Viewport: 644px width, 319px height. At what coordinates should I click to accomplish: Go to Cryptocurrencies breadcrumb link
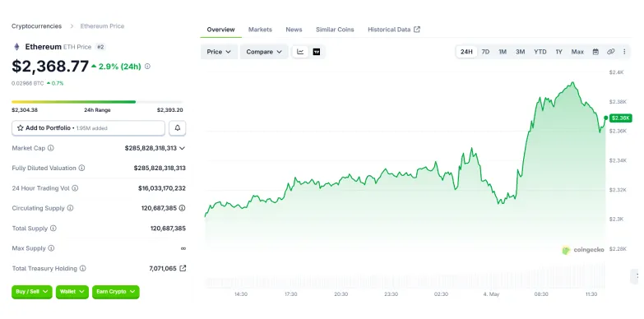[x=36, y=25]
